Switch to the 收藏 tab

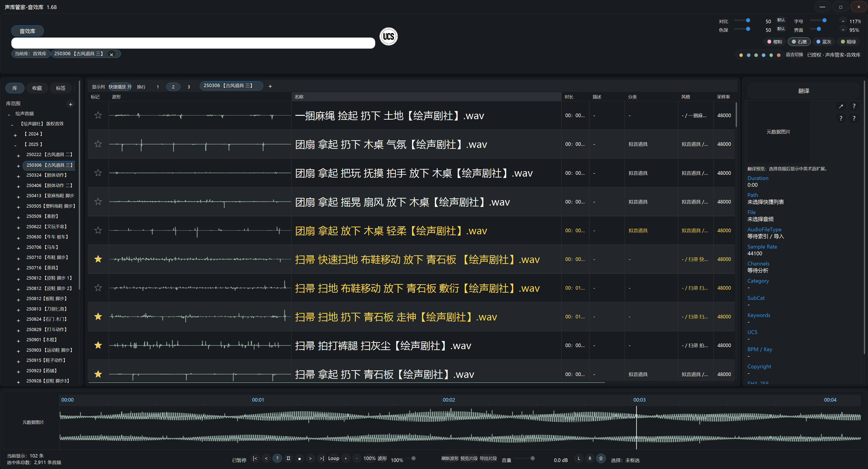[37, 88]
